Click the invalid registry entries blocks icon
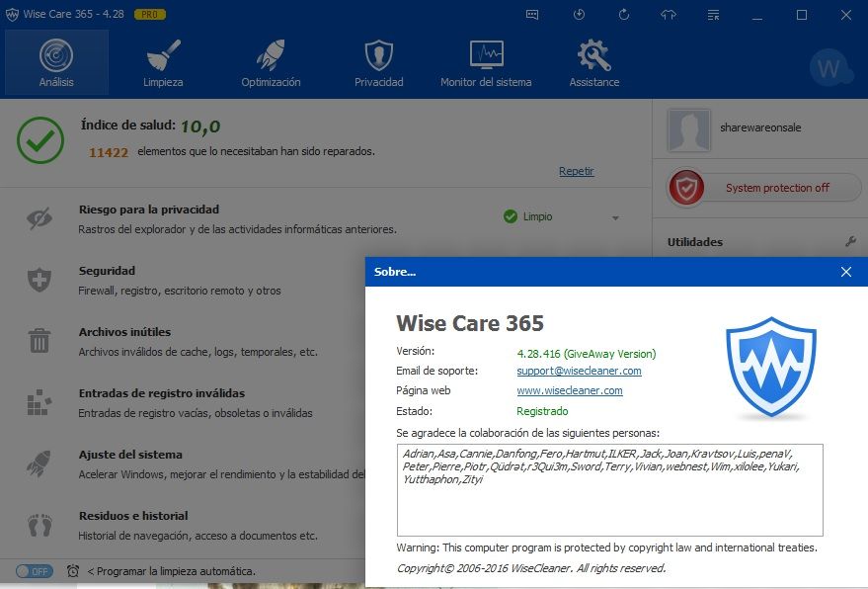 pos(39,402)
